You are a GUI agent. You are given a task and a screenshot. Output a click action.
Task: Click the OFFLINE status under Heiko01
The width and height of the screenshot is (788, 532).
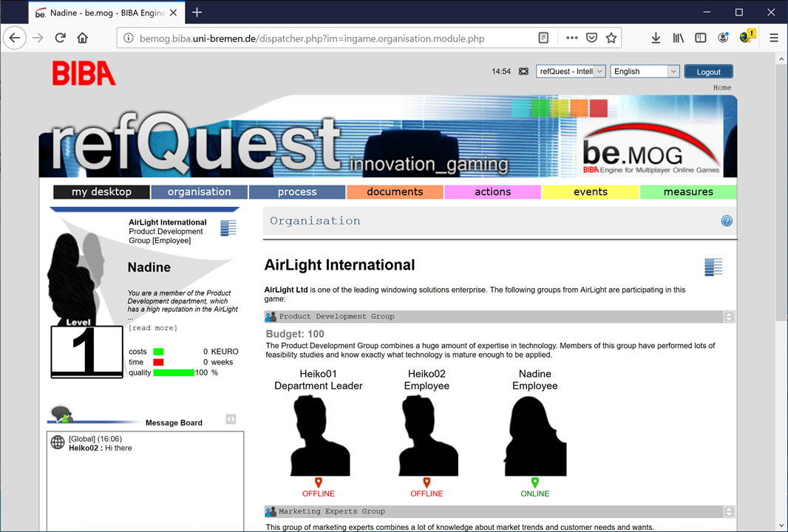[x=318, y=494]
